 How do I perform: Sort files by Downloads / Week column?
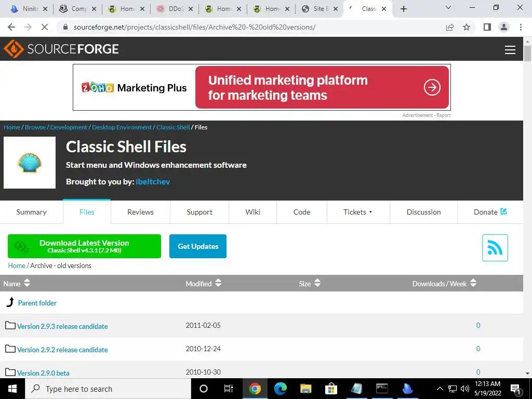444,283
